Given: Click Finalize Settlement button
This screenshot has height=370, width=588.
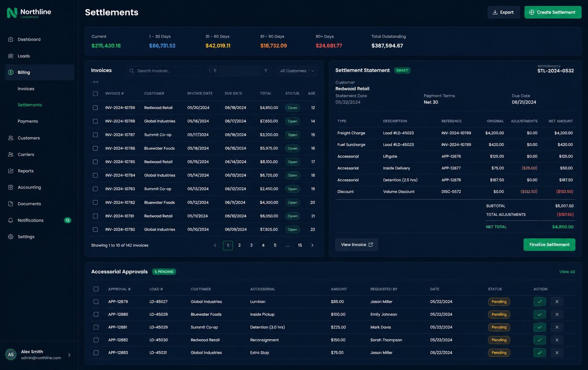Looking at the screenshot, I should point(549,244).
